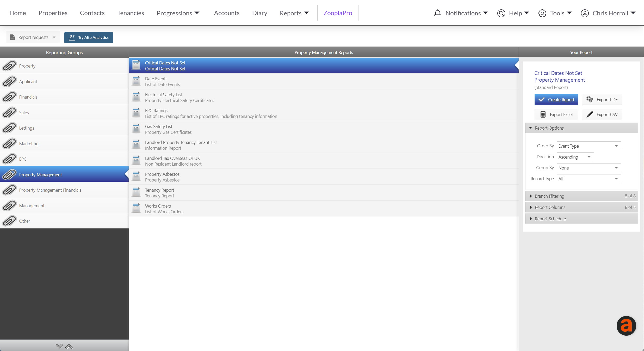Click the Gas Safety List report icon
Image resolution: width=644 pixels, height=351 pixels.
pyautogui.click(x=136, y=129)
